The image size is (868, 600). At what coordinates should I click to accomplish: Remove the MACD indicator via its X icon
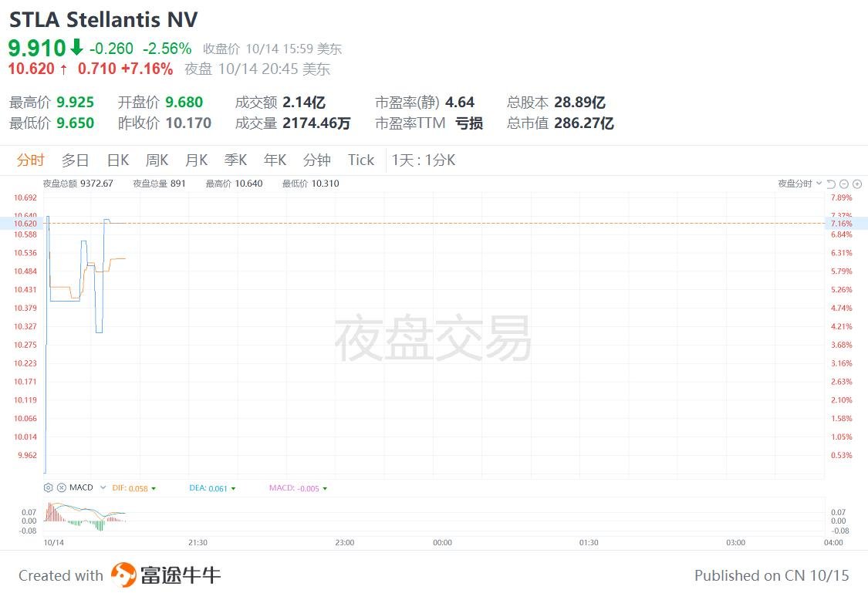[60, 487]
